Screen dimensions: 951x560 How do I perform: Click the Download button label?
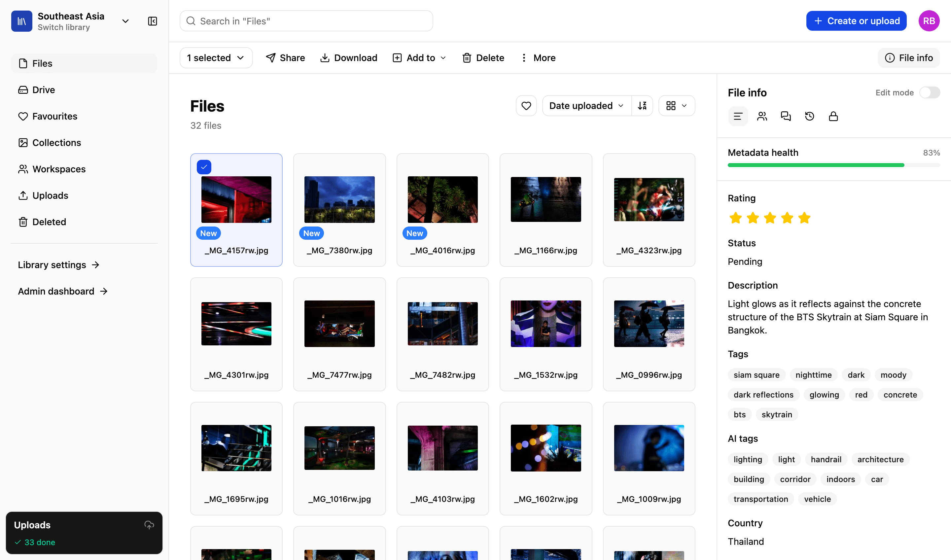click(x=356, y=58)
